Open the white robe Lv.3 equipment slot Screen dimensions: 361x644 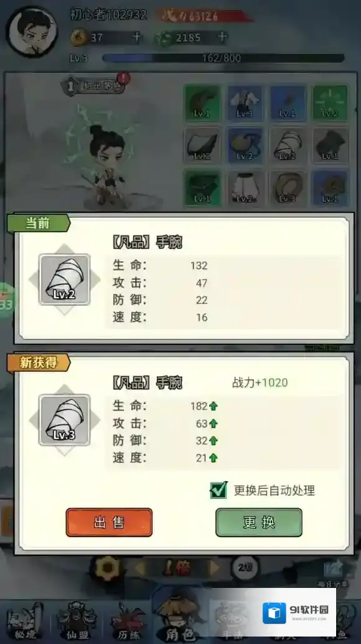[245, 103]
